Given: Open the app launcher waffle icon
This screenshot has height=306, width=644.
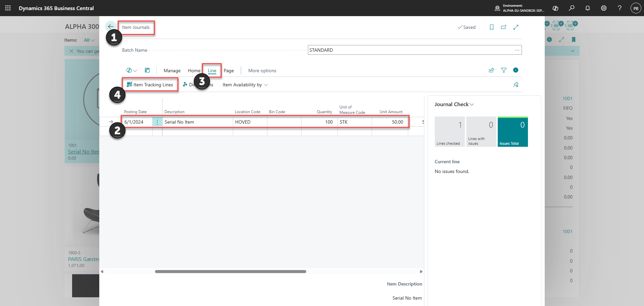Looking at the screenshot, I should [x=8, y=8].
